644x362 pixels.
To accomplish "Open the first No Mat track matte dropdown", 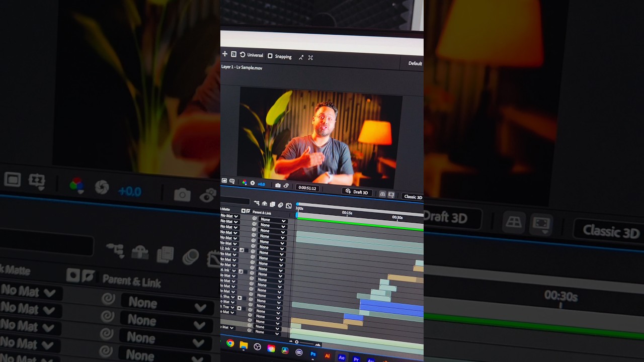I will point(229,216).
